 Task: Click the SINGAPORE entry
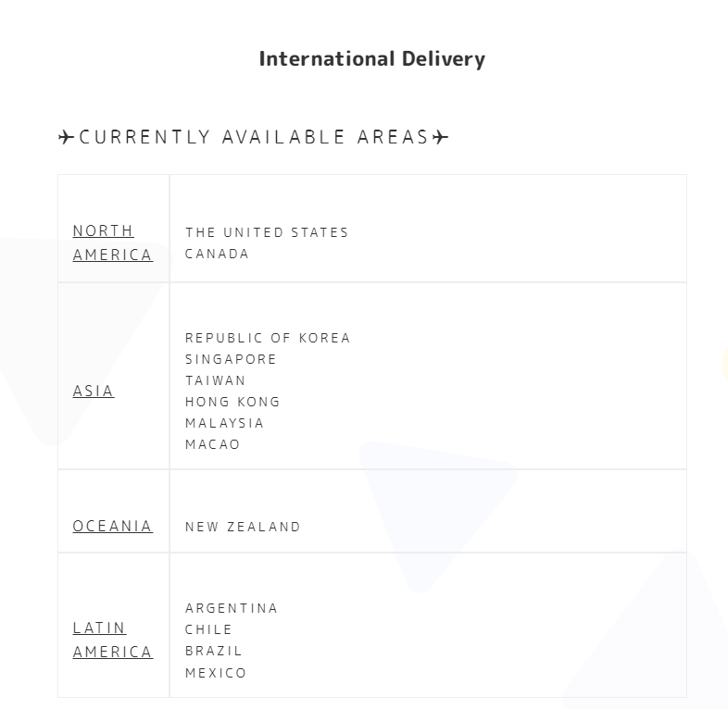(x=231, y=359)
